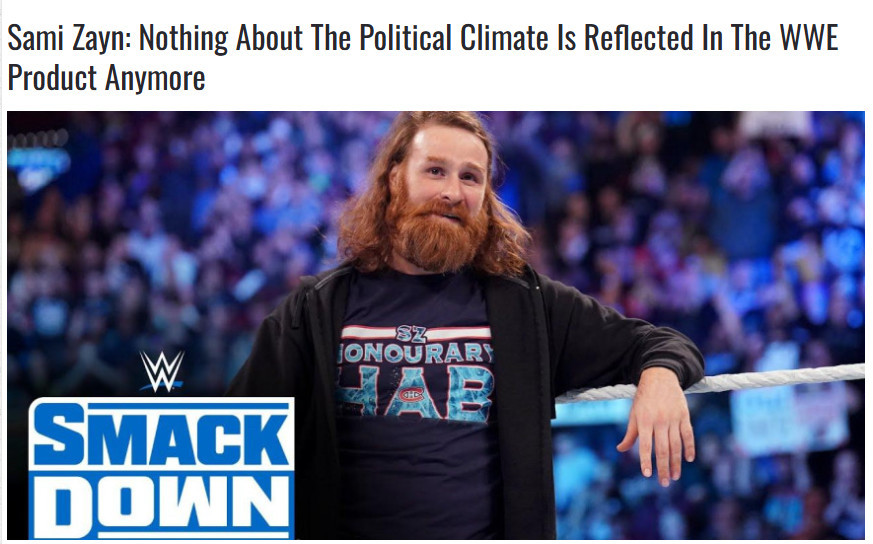Click the name "Sami Zayn" in the headline

68,38
